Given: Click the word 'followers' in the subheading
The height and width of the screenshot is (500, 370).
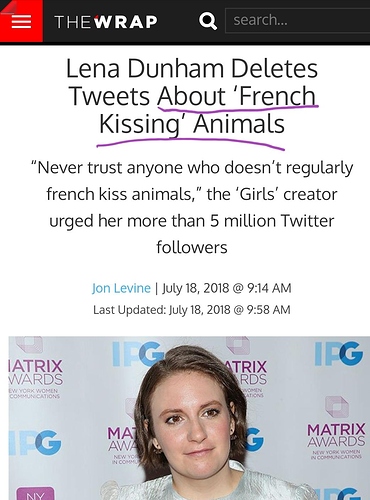Looking at the screenshot, I should pos(192,247).
